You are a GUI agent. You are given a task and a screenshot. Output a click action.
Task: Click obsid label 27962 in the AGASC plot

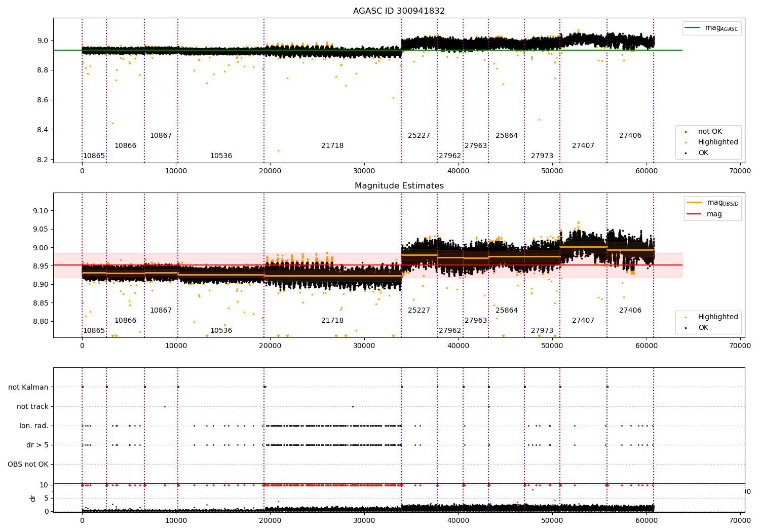tap(450, 156)
